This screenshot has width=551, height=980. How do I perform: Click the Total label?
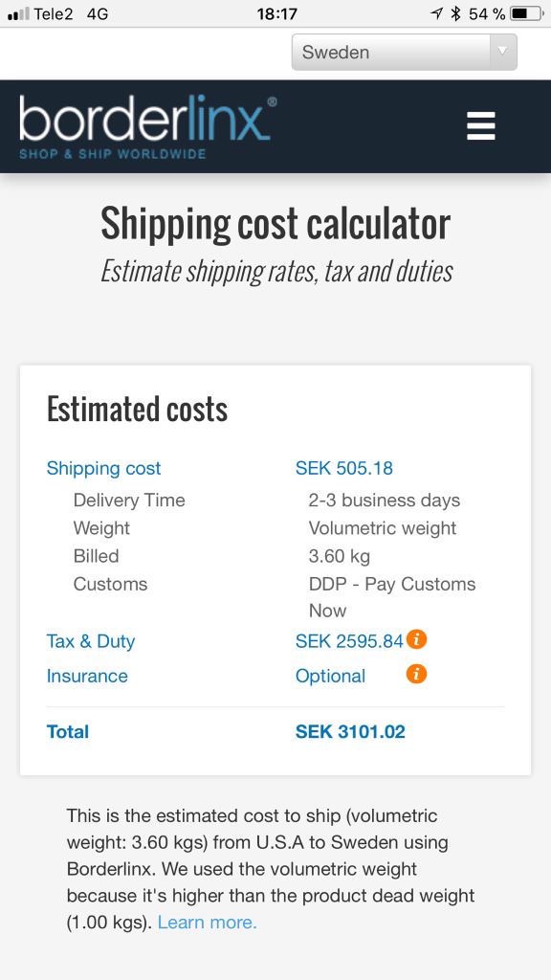click(68, 732)
